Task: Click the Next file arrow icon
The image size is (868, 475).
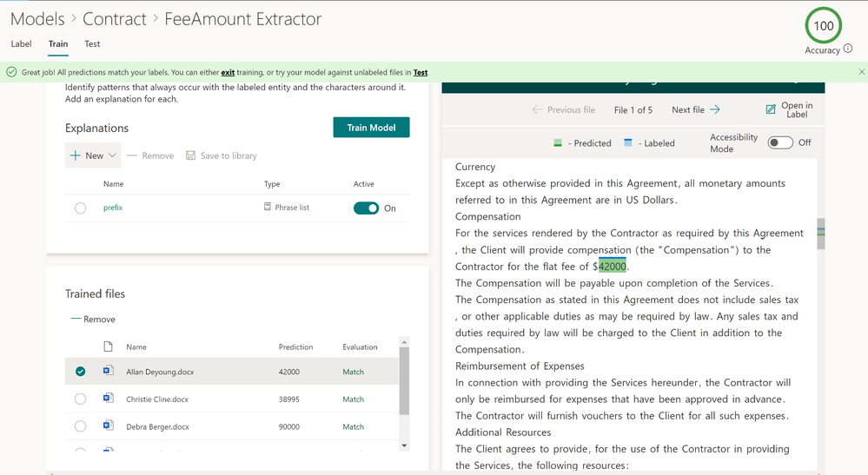Action: click(x=715, y=109)
